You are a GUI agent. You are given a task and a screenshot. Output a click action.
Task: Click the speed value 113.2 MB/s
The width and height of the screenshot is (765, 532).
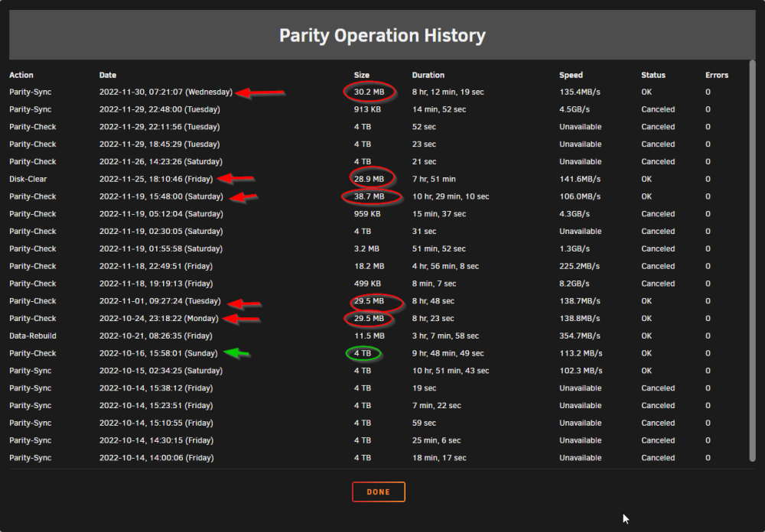pyautogui.click(x=581, y=354)
